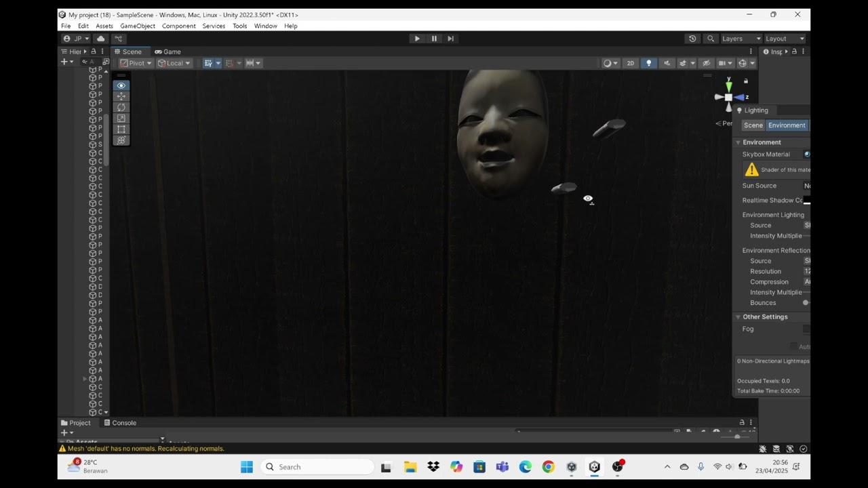This screenshot has width=868, height=488.
Task: Open the Edit menu
Action: (x=83, y=26)
